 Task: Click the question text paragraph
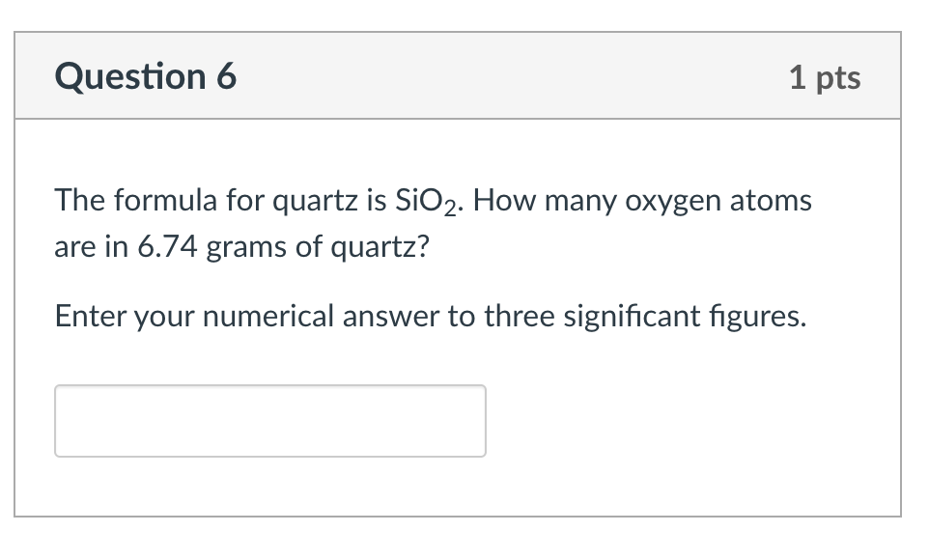point(432,222)
